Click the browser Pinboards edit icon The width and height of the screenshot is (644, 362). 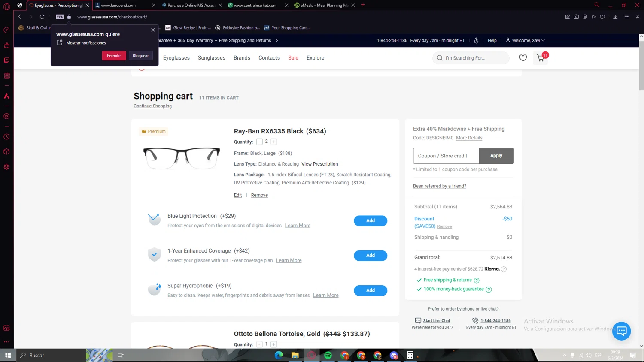(x=568, y=17)
